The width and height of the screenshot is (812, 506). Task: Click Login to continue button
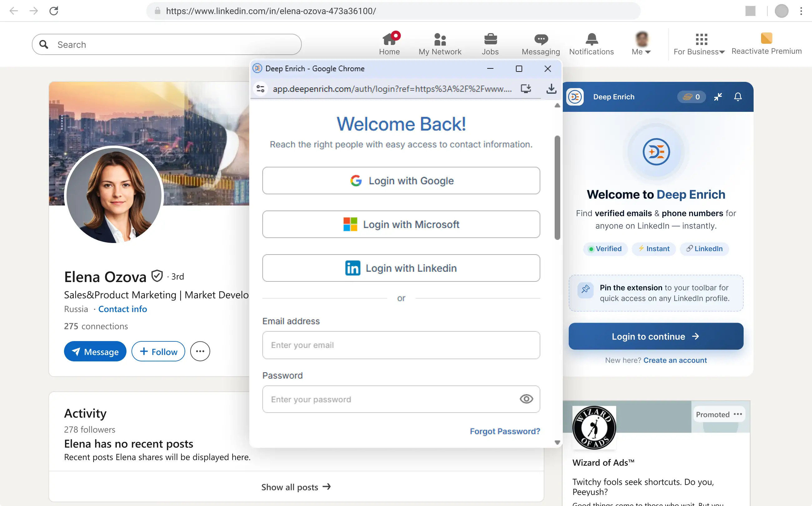click(x=656, y=336)
